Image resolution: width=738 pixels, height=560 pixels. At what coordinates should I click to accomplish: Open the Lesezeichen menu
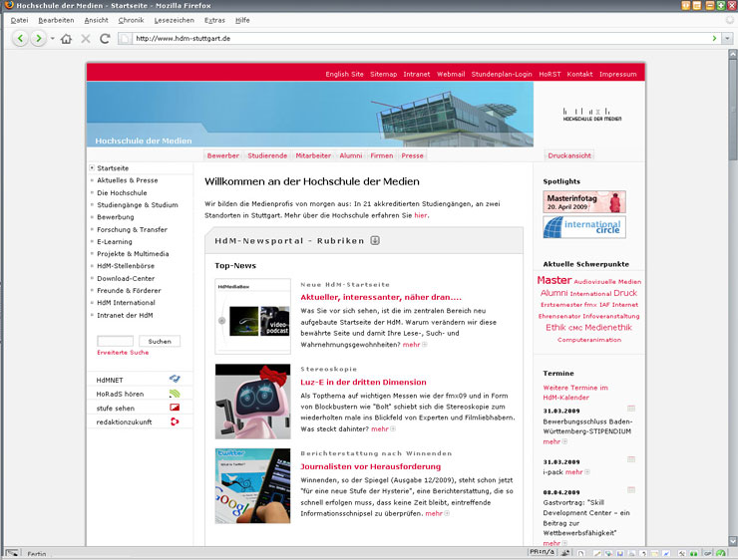point(174,20)
